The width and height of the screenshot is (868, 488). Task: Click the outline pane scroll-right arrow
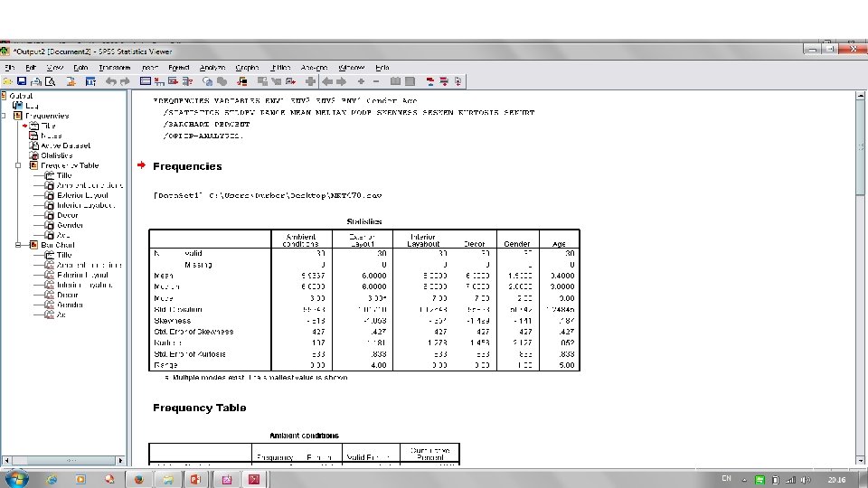pyautogui.click(x=120, y=460)
